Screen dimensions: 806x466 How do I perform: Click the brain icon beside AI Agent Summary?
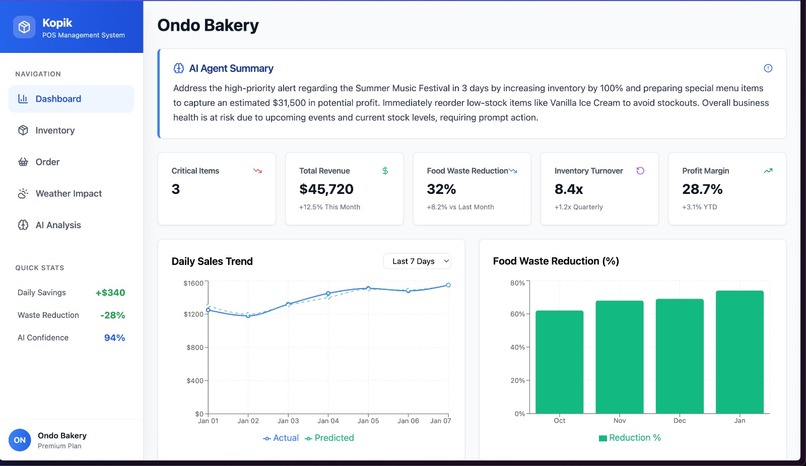click(x=178, y=68)
